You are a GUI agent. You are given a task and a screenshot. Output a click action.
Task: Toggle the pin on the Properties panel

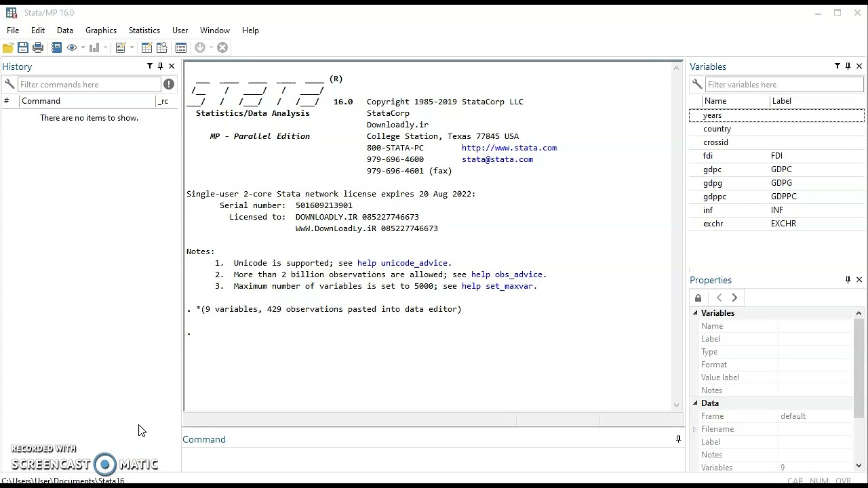[x=848, y=280]
